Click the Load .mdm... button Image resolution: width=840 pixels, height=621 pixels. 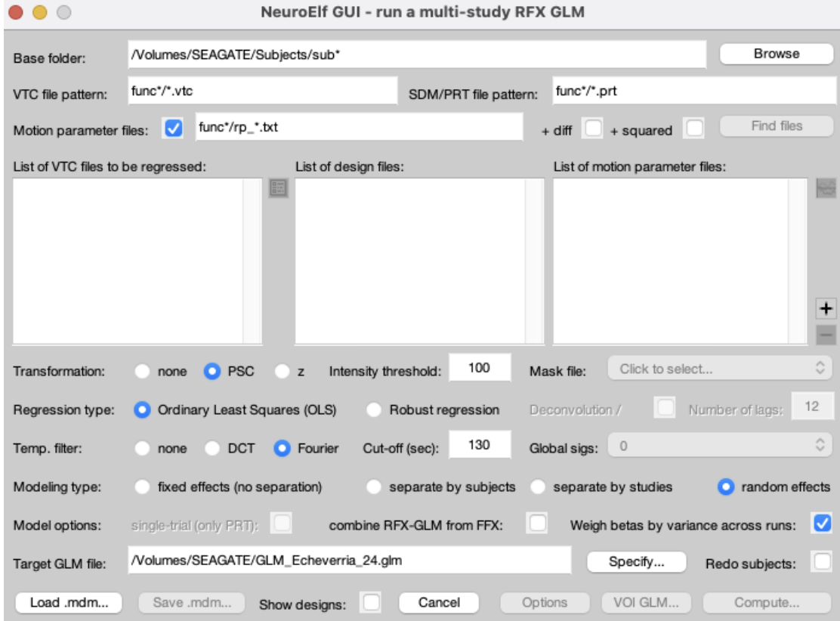click(x=69, y=603)
